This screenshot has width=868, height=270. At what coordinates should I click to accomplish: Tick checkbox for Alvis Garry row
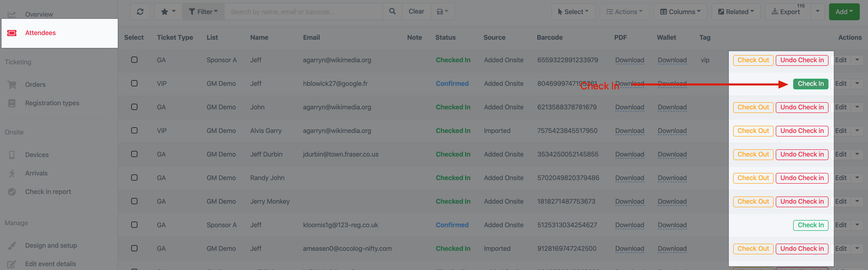coord(134,131)
